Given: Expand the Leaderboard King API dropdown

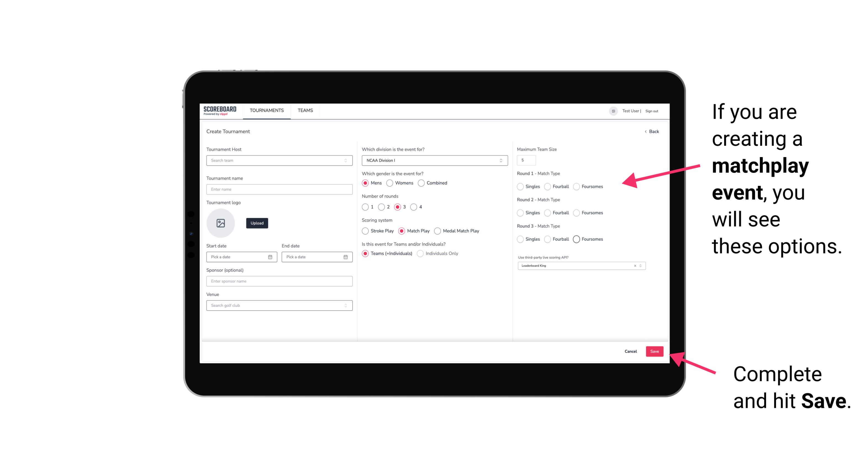Looking at the screenshot, I should (640, 266).
